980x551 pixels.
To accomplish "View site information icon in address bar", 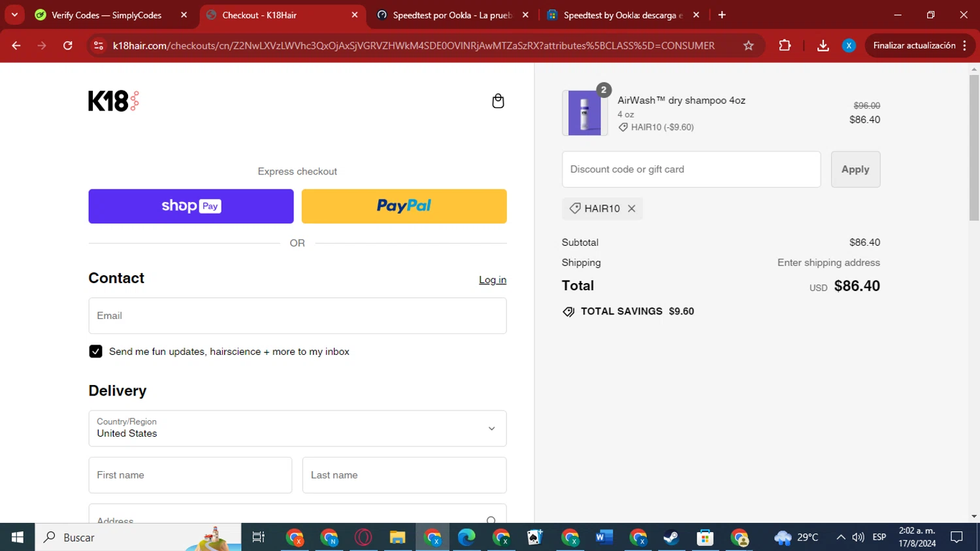I will click(99, 46).
